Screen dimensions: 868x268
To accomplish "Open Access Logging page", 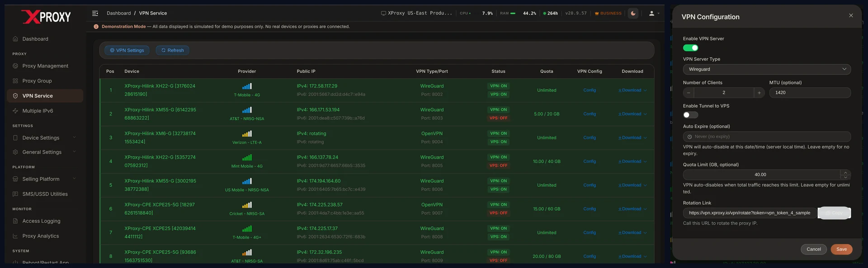I will click(45, 221).
